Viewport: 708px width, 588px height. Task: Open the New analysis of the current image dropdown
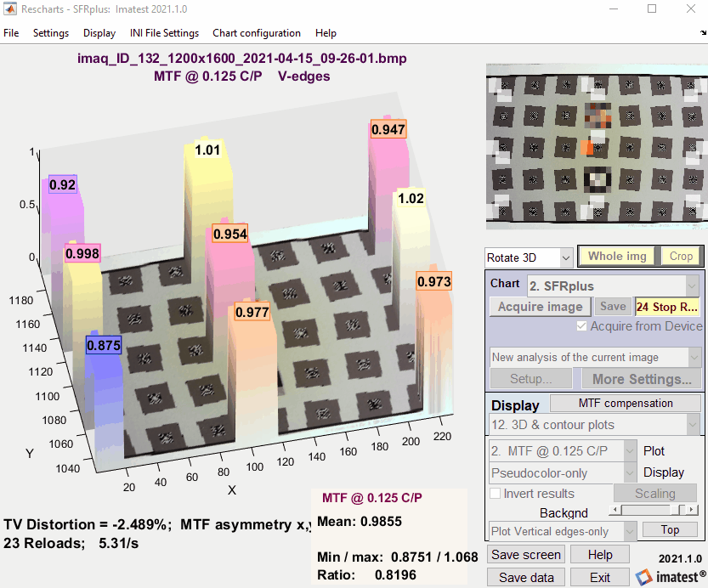596,358
